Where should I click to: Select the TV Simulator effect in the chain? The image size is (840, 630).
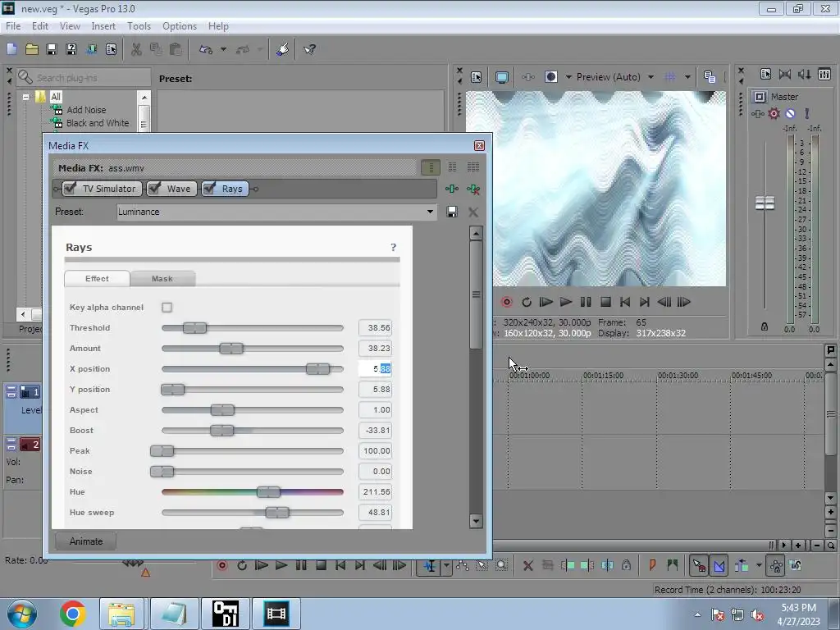pyautogui.click(x=109, y=188)
